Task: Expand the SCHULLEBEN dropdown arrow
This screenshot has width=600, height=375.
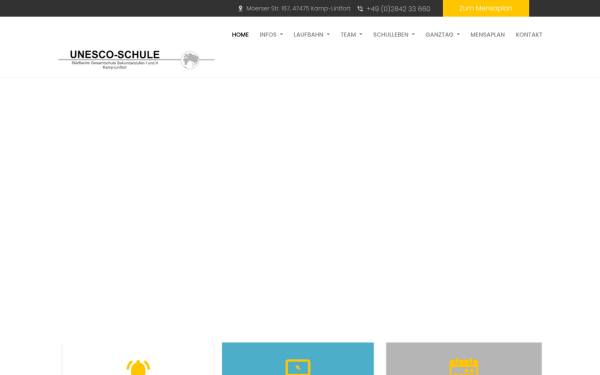Action: click(x=413, y=34)
